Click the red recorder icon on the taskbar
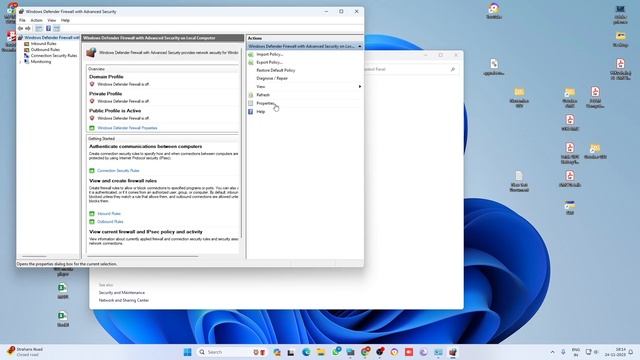 coord(409,352)
